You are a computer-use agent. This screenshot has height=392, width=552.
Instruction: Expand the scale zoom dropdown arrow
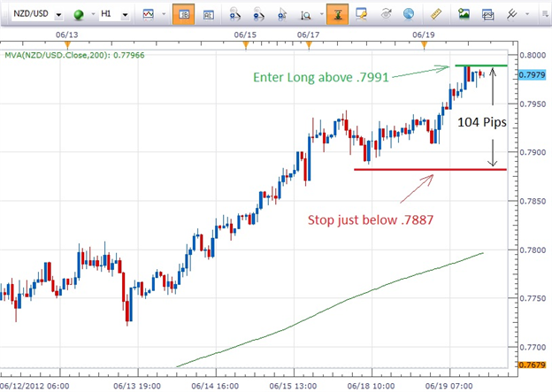[321, 14]
